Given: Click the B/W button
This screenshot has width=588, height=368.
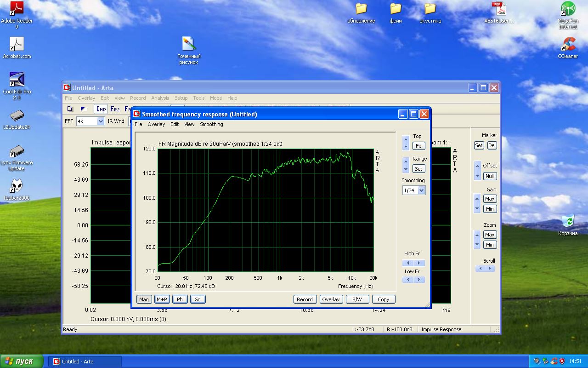Looking at the screenshot, I should tap(357, 299).
